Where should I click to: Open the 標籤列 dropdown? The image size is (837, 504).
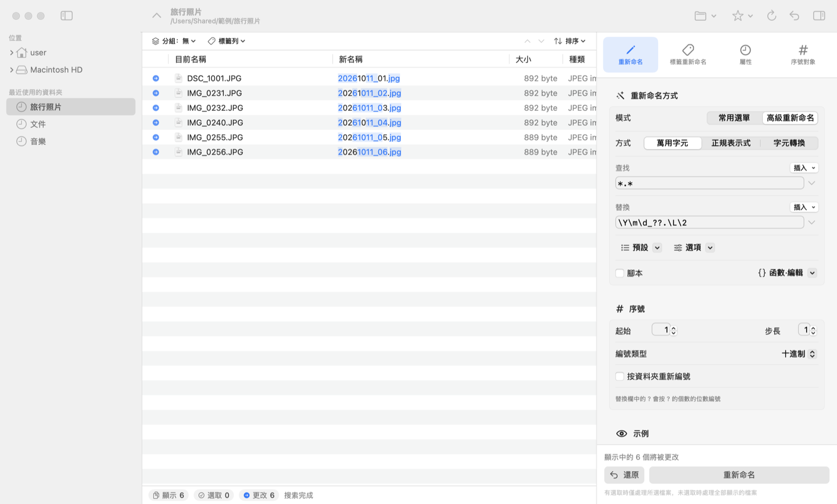(x=227, y=41)
